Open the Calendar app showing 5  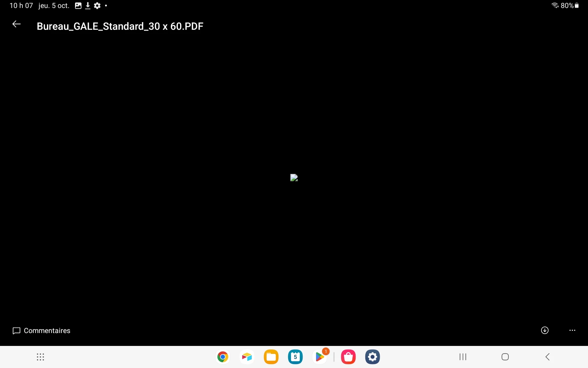[295, 357]
